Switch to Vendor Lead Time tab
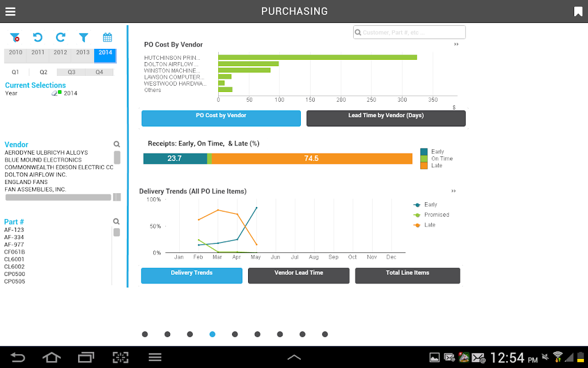588x368 pixels. click(x=299, y=275)
